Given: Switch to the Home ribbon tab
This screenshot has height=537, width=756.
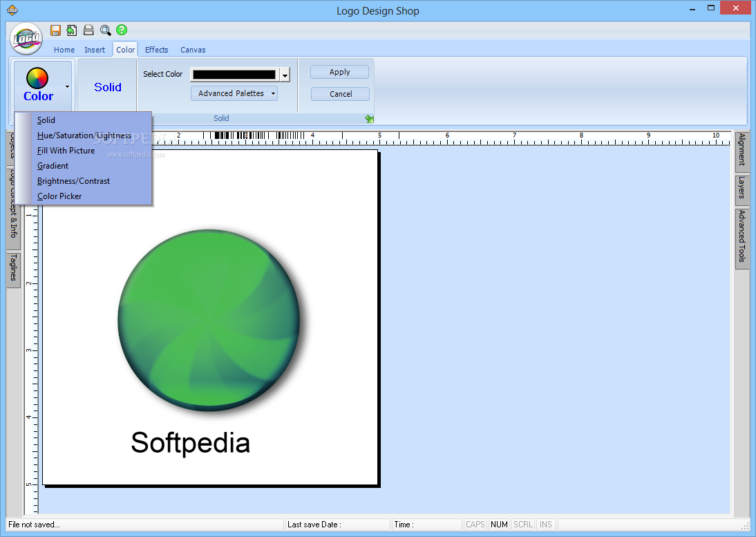Looking at the screenshot, I should tap(64, 50).
